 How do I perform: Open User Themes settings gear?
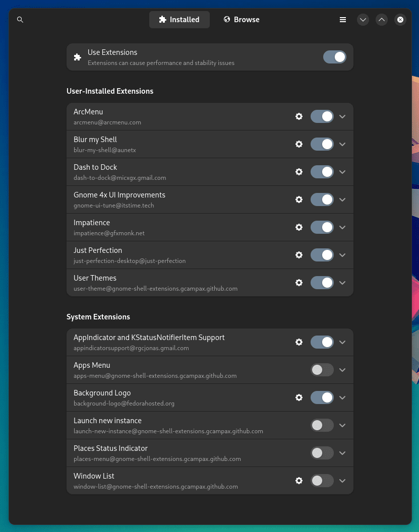299,283
